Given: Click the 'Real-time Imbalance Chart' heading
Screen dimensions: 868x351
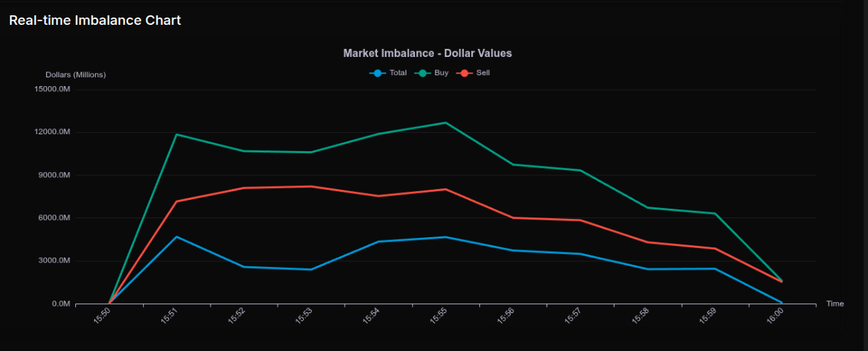Looking at the screenshot, I should tap(95, 20).
